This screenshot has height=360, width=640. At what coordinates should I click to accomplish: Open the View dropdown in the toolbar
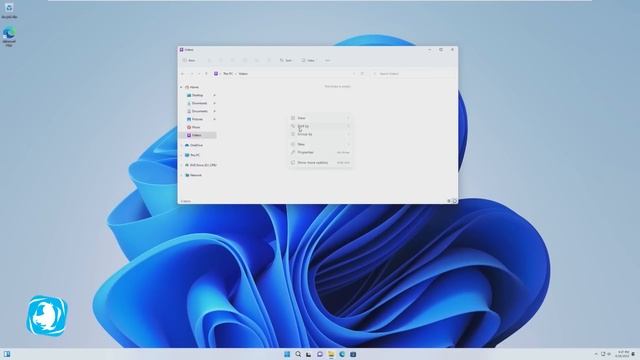tap(308, 60)
